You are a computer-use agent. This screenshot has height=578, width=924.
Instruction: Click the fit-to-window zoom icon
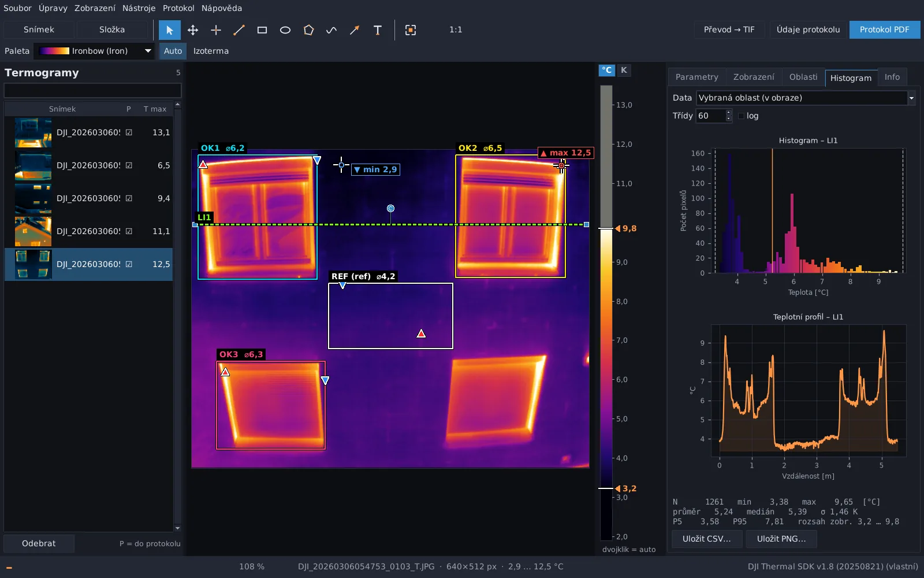pos(411,30)
